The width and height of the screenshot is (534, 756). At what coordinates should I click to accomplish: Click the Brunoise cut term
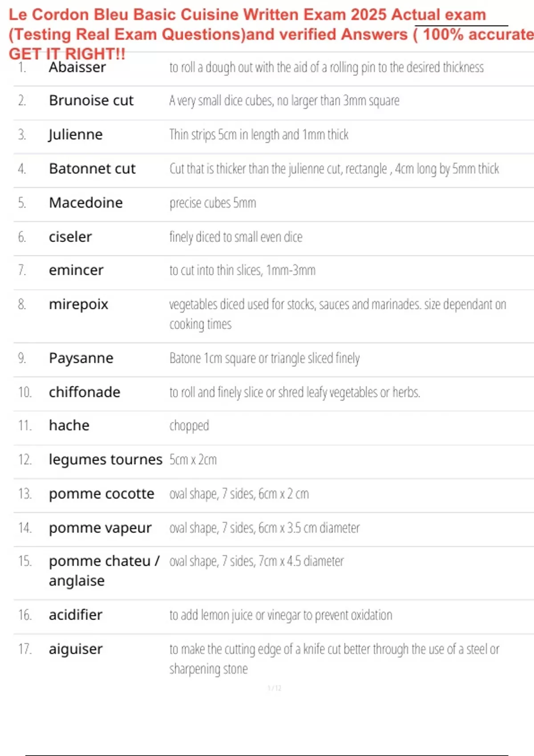pos(91,101)
